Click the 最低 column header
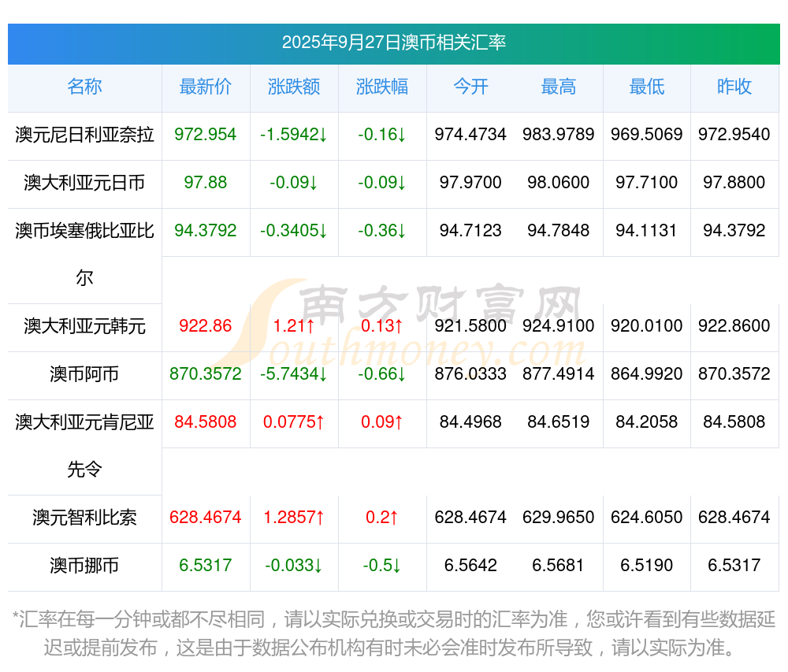This screenshot has height=672, width=788. pos(647,87)
